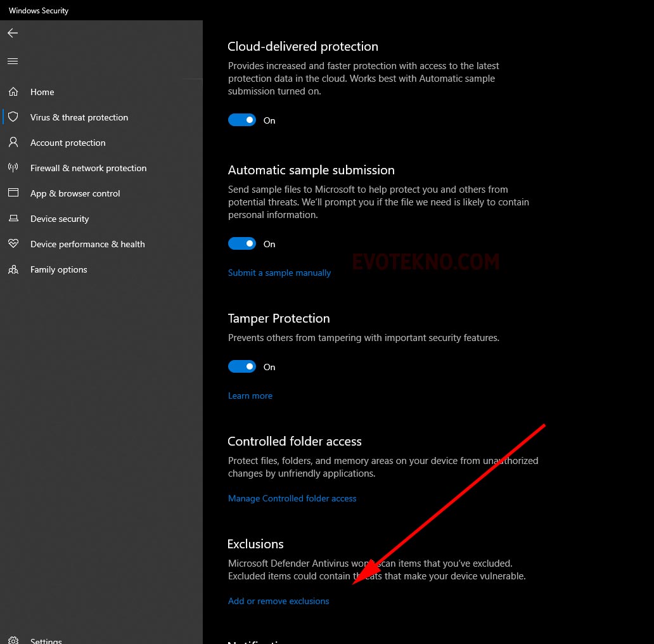
Task: Click the Account protection person icon
Action: [13, 143]
